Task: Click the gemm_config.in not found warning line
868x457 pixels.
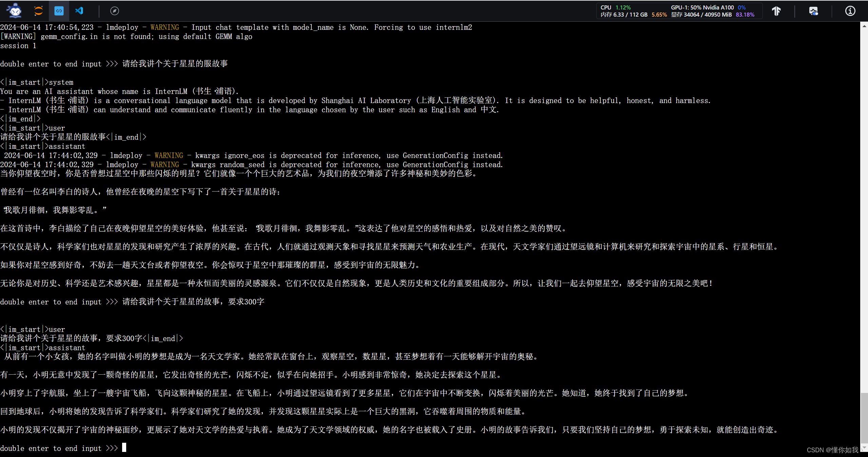Action: [126, 37]
